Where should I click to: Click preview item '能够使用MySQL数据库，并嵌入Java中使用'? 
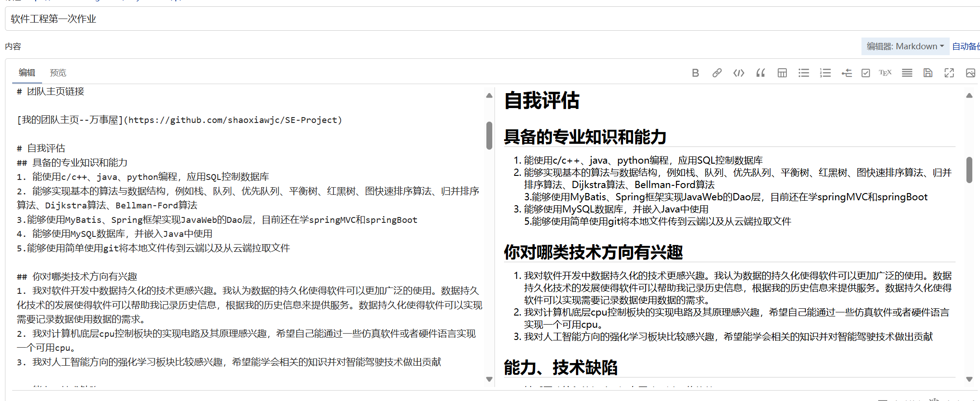616,209
